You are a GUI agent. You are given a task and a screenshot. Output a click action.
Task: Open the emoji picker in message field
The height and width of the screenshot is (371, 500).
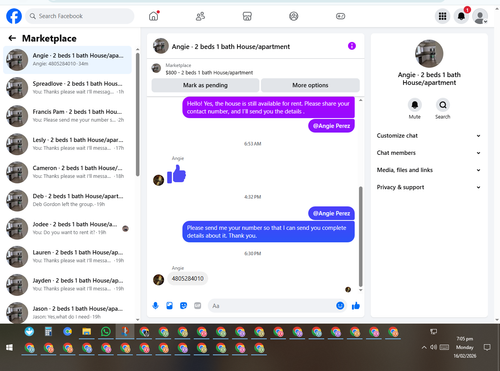pos(340,306)
